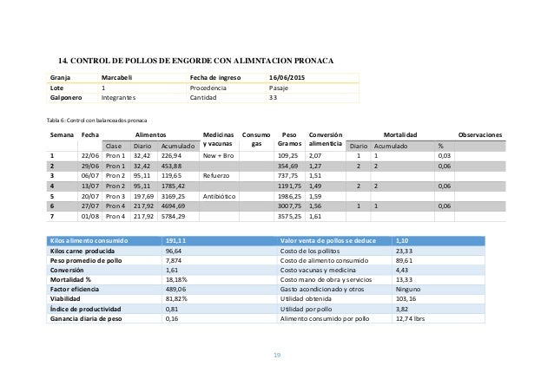Click the "Conversión alimenticia" header
Image resolution: width=554 pixels, height=392 pixels.
326,140
